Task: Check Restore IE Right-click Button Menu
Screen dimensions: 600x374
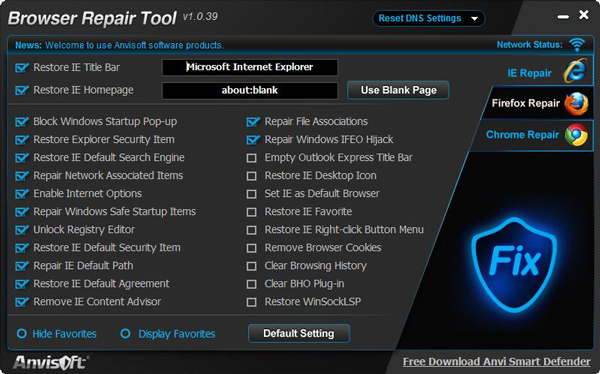Action: (251, 230)
